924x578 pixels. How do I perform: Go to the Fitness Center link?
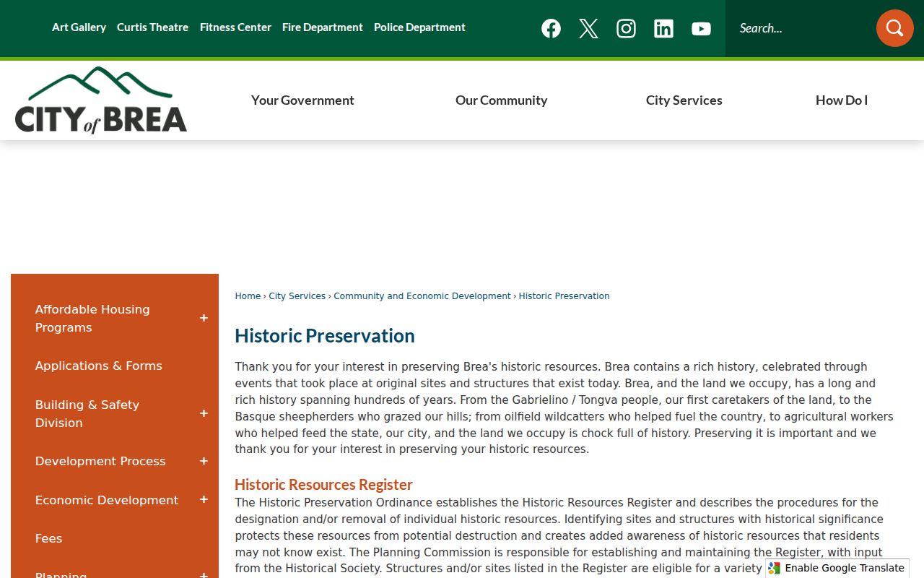(x=235, y=27)
